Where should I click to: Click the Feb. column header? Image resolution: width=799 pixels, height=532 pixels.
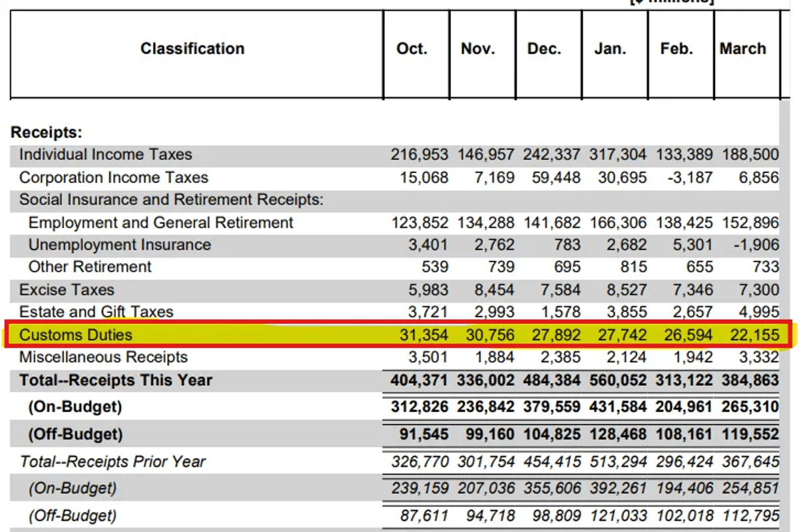(x=676, y=49)
